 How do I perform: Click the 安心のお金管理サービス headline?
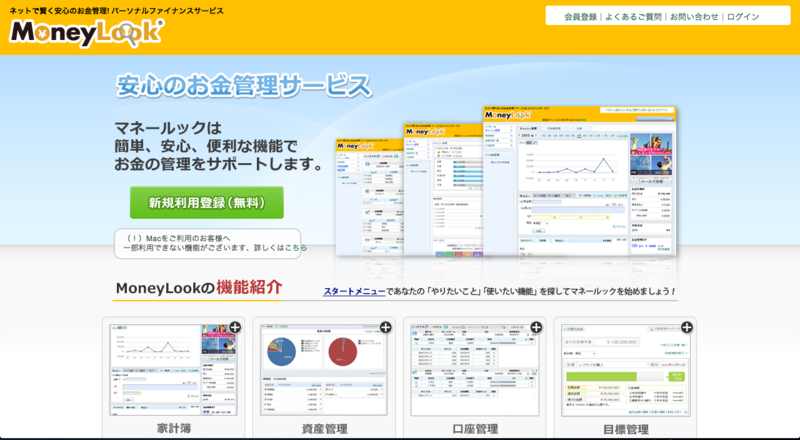[244, 86]
